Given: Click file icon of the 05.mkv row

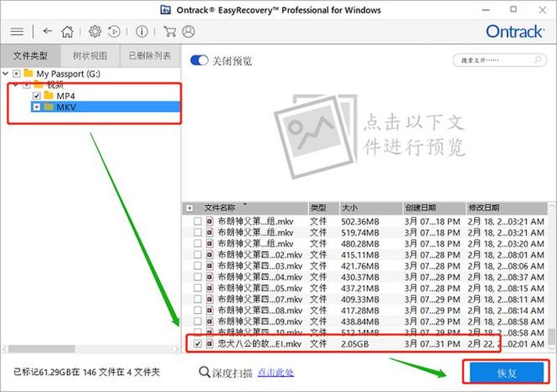Looking at the screenshot, I should pyautogui.click(x=210, y=288).
